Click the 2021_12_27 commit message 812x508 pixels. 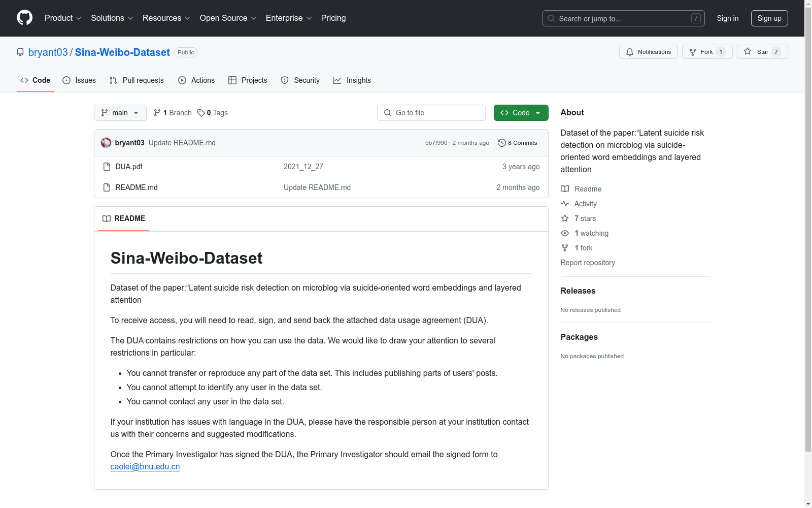303,167
